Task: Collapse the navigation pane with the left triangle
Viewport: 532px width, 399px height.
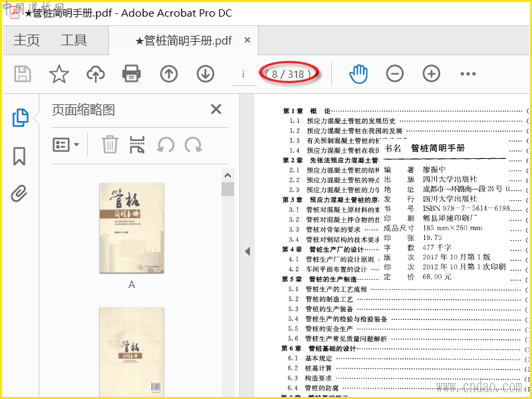Action: 247,251
